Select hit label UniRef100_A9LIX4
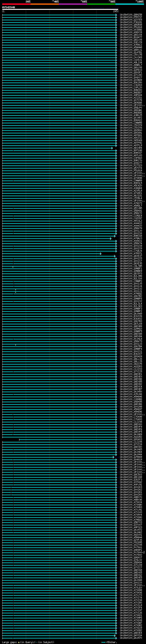The width and height of the screenshot is (146, 644). click(131, 63)
